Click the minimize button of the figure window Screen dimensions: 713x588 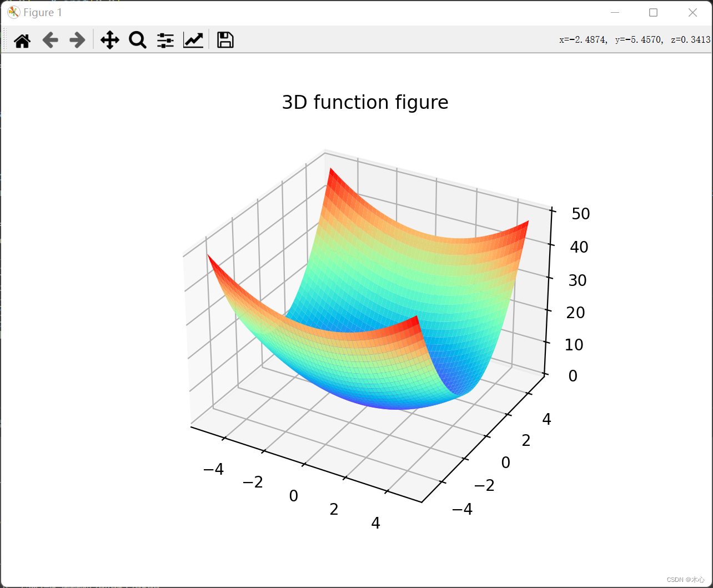tap(616, 12)
